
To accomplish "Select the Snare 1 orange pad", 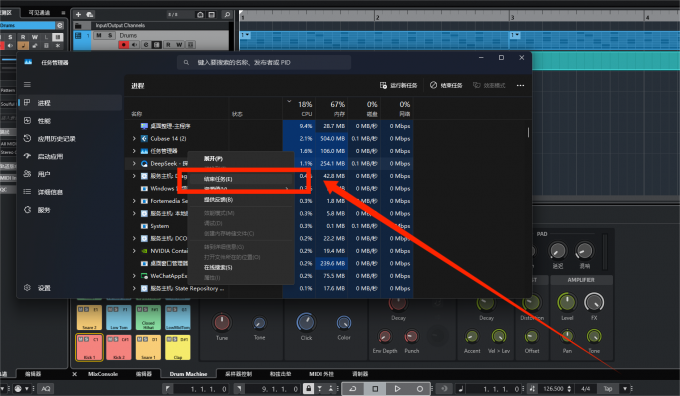I will pos(148,347).
